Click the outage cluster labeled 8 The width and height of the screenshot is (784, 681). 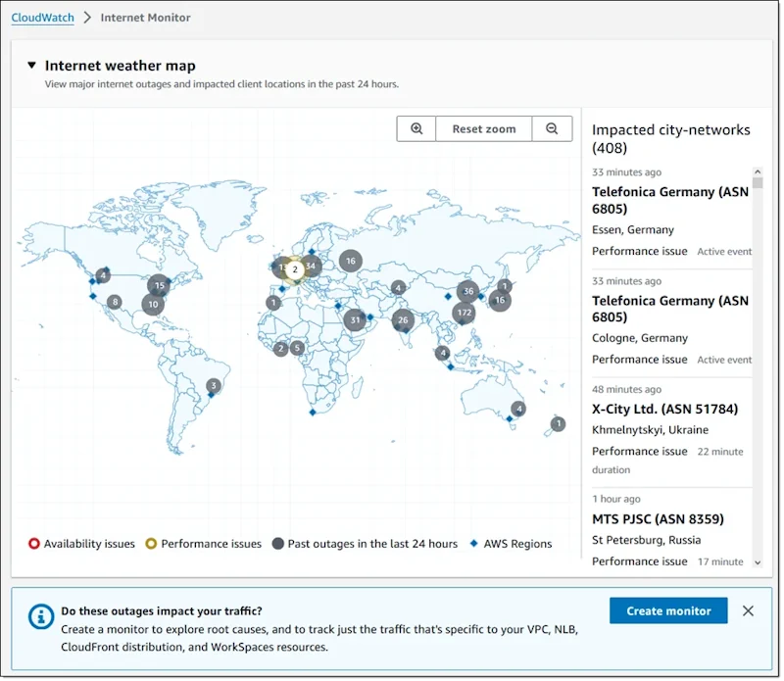coord(115,302)
